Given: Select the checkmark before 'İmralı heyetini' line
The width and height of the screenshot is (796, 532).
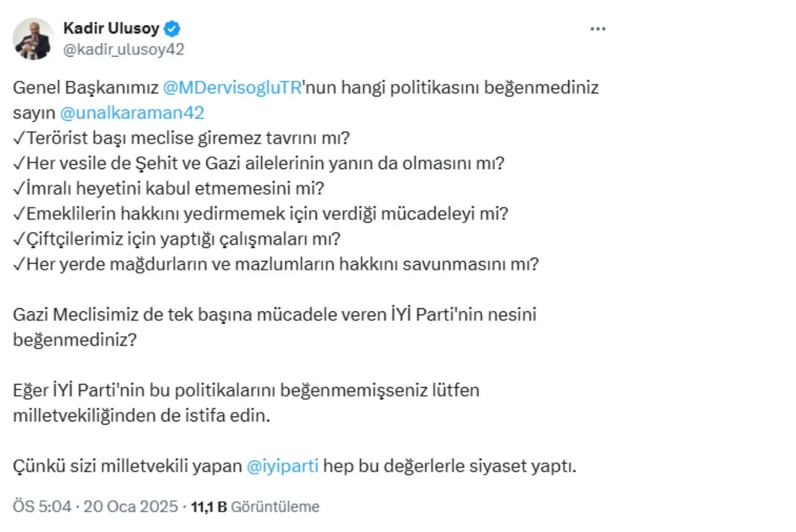Looking at the screenshot, I should pos(19,188).
